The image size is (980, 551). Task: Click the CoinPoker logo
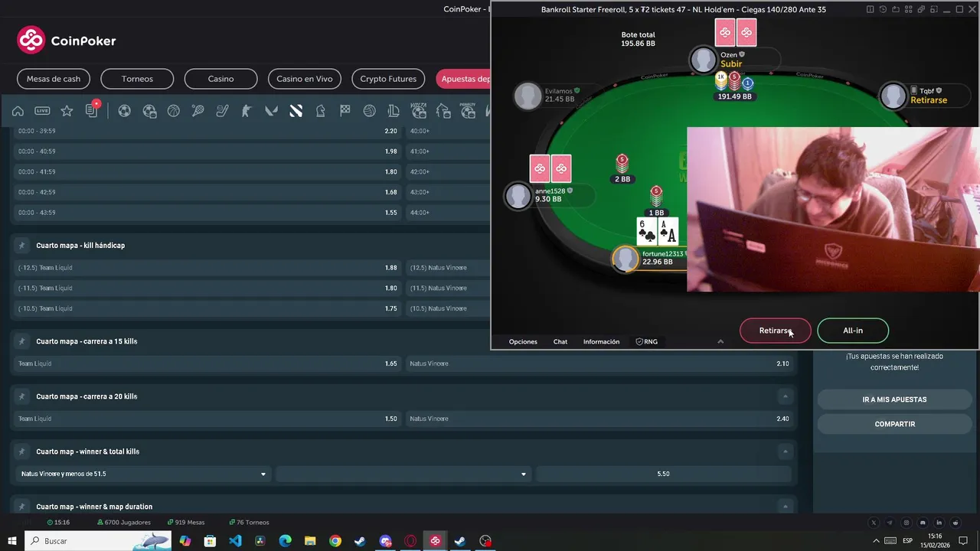pos(67,41)
